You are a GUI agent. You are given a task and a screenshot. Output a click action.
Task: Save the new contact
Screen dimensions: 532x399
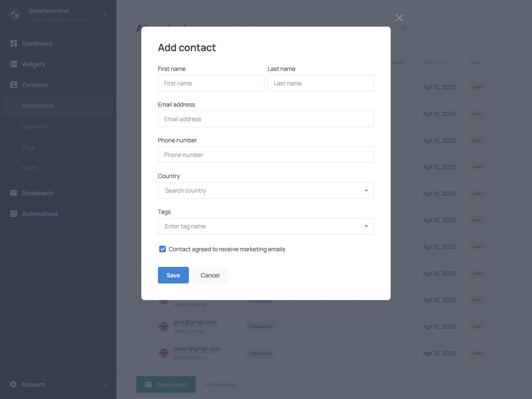pyautogui.click(x=173, y=275)
